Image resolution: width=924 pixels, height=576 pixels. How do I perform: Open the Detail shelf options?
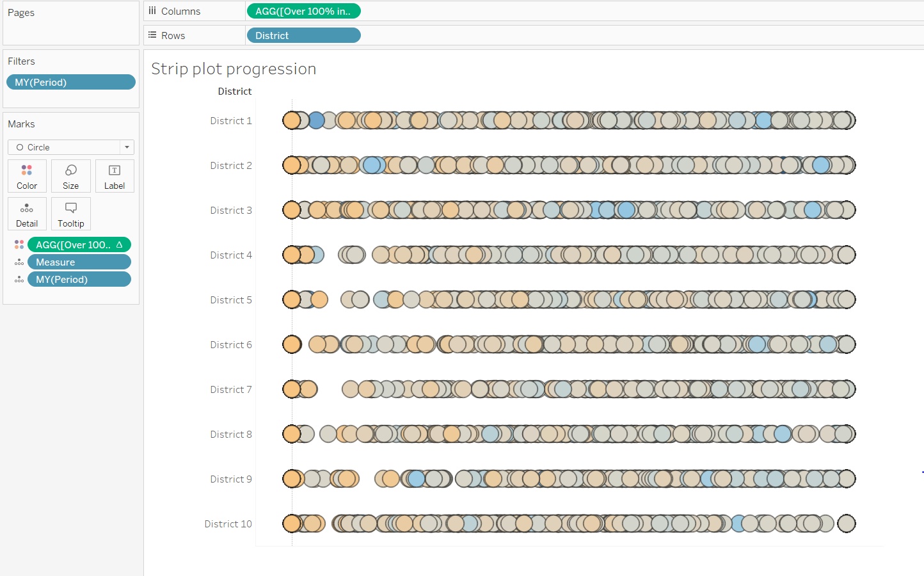[27, 213]
